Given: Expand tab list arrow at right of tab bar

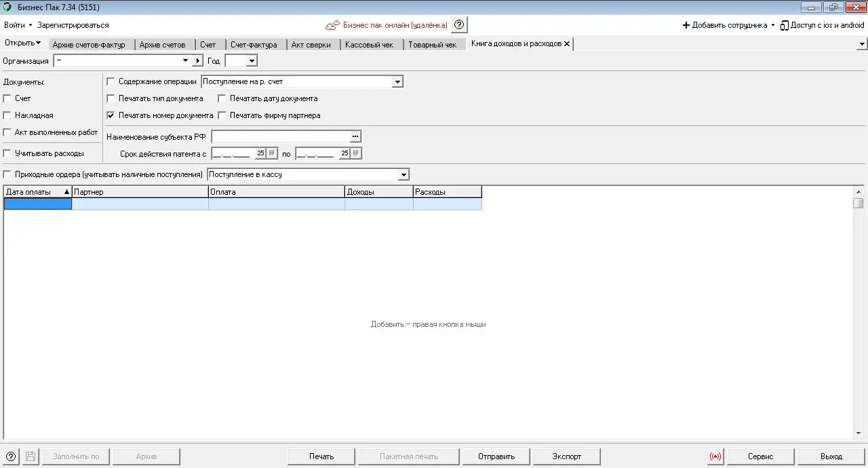Looking at the screenshot, I should click(x=862, y=43).
